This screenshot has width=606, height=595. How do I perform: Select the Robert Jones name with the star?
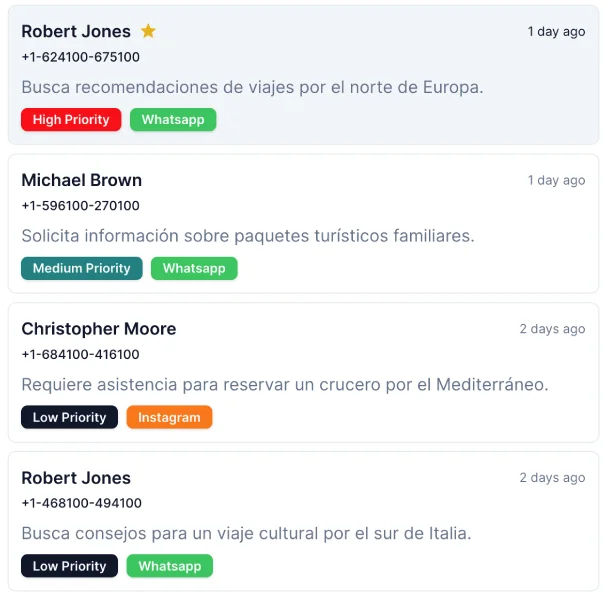[76, 31]
